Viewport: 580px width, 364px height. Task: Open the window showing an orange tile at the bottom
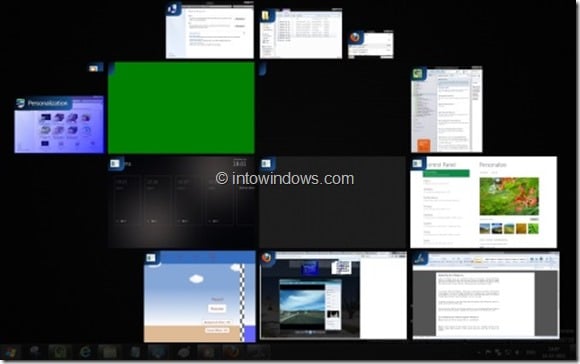pyautogui.click(x=446, y=109)
